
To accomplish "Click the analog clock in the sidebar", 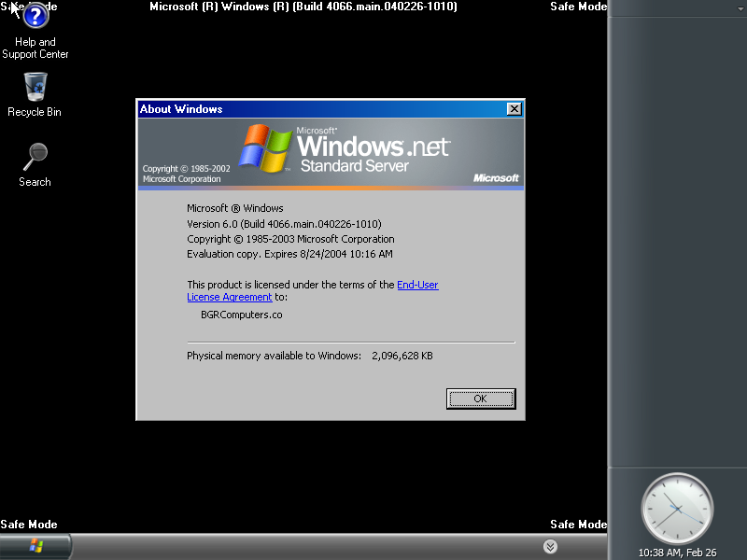I will point(677,509).
